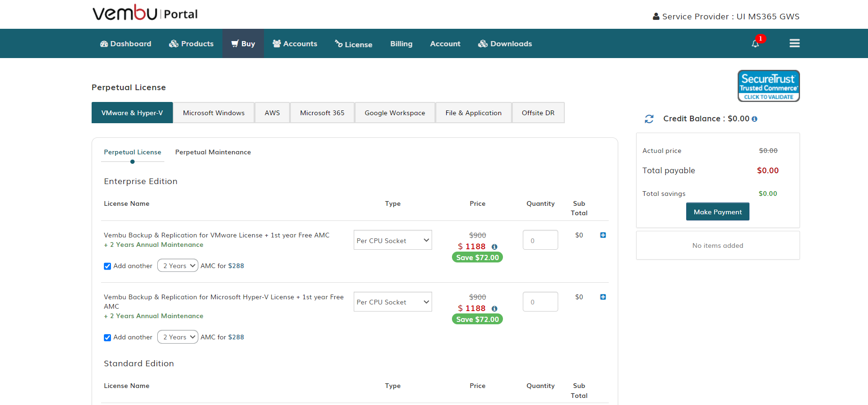Open the Accounts menu

click(295, 43)
